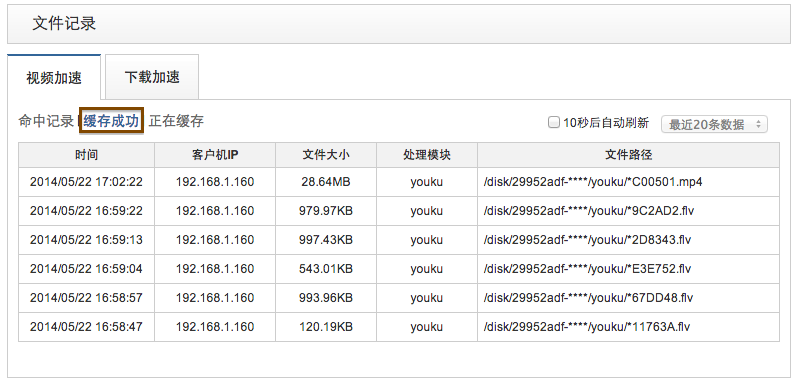Image resolution: width=802 pixels, height=387 pixels.
Task: Click the 客户机IP column header
Action: (215, 155)
